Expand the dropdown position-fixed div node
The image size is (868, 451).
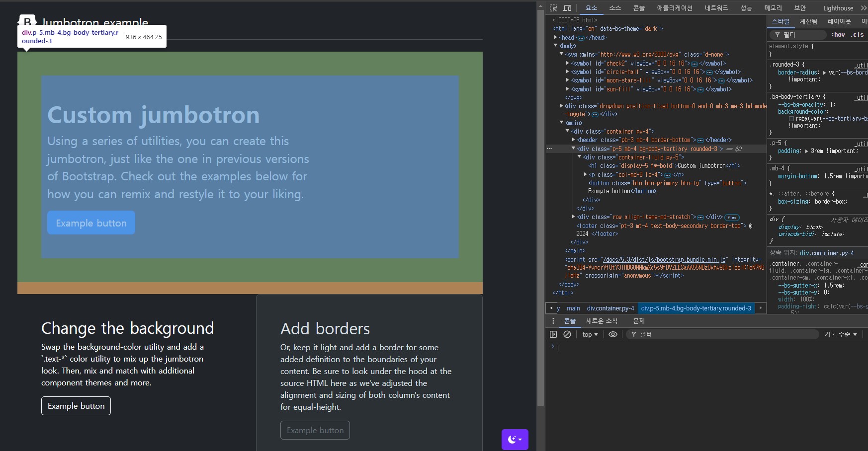(562, 106)
